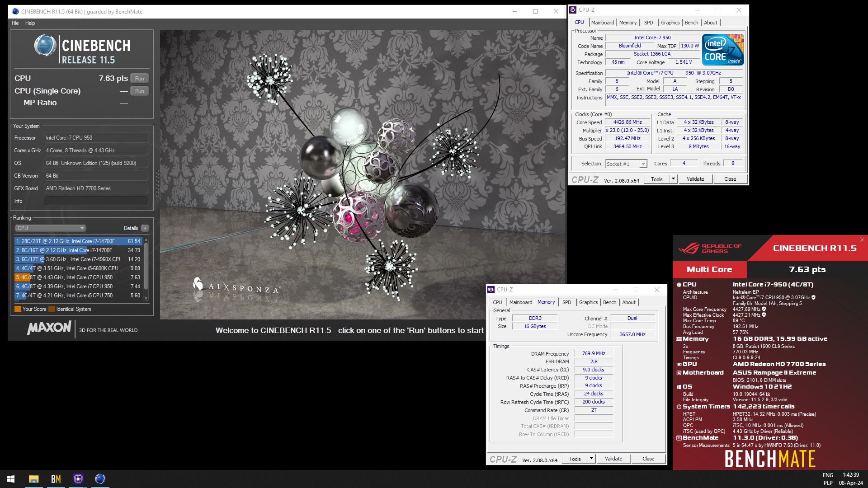Click lower CPU-Z window title icon

[x=491, y=290]
